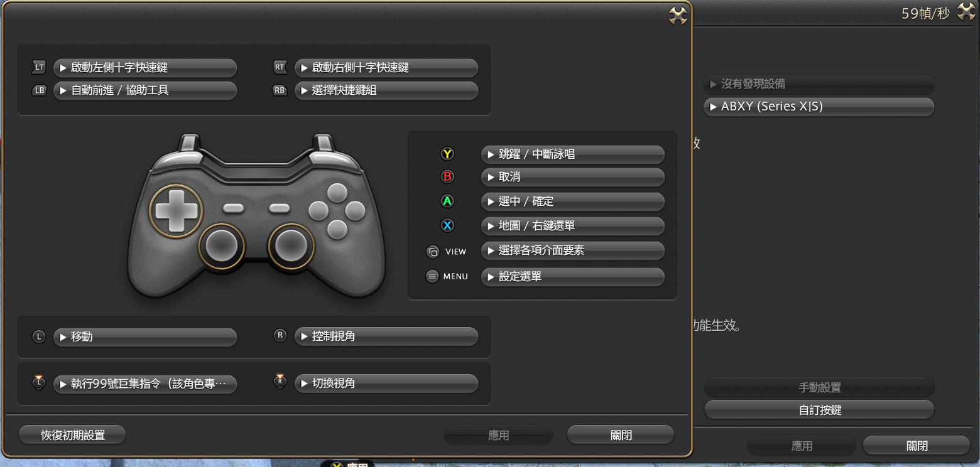Click the VIEW button icon

pyautogui.click(x=432, y=251)
